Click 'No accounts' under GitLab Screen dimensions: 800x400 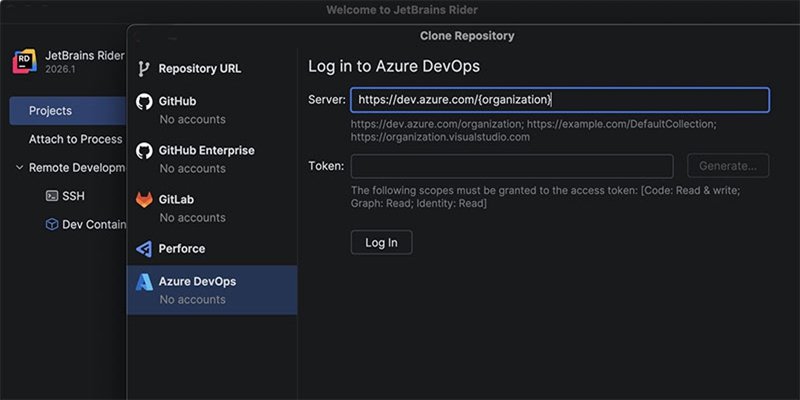(x=192, y=217)
